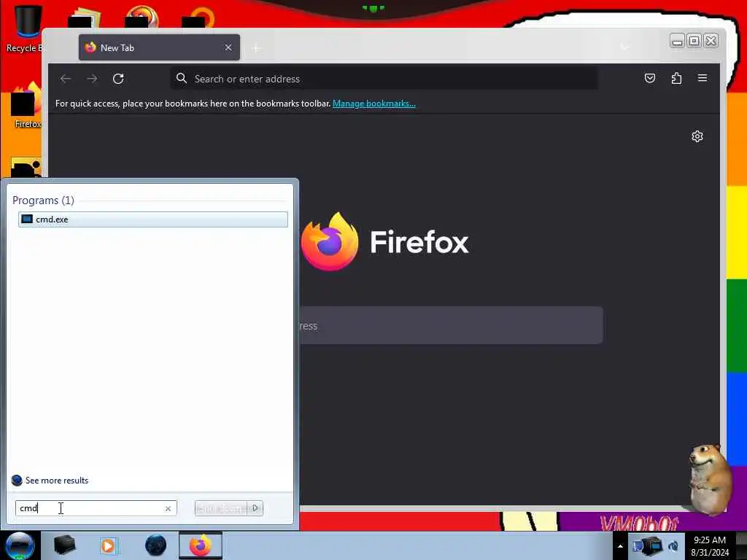Image resolution: width=747 pixels, height=560 pixels.
Task: Launch cmd.exe from Programs results
Action: coord(153,219)
